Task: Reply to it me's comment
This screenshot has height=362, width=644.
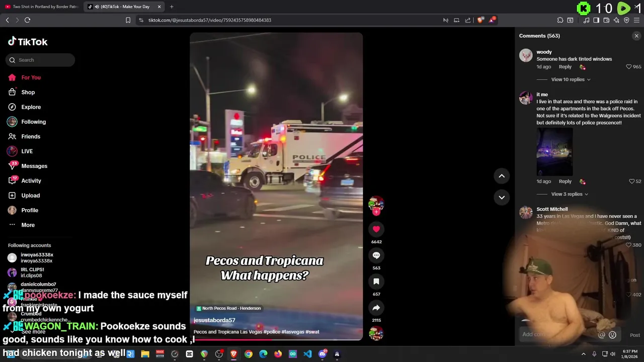Action: (565, 182)
